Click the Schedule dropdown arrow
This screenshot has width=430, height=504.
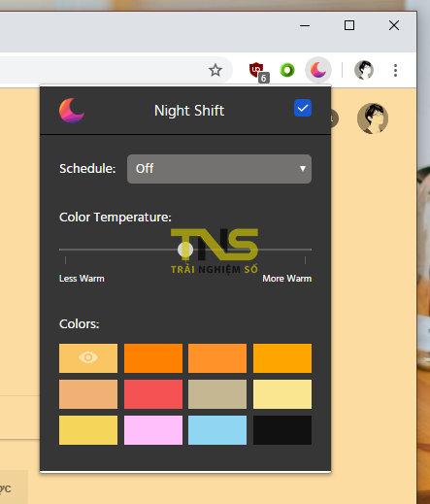[303, 169]
